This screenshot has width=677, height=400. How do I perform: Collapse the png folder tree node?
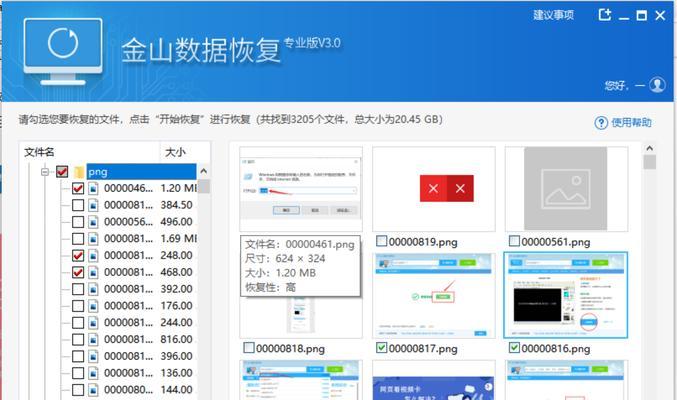coord(45,172)
